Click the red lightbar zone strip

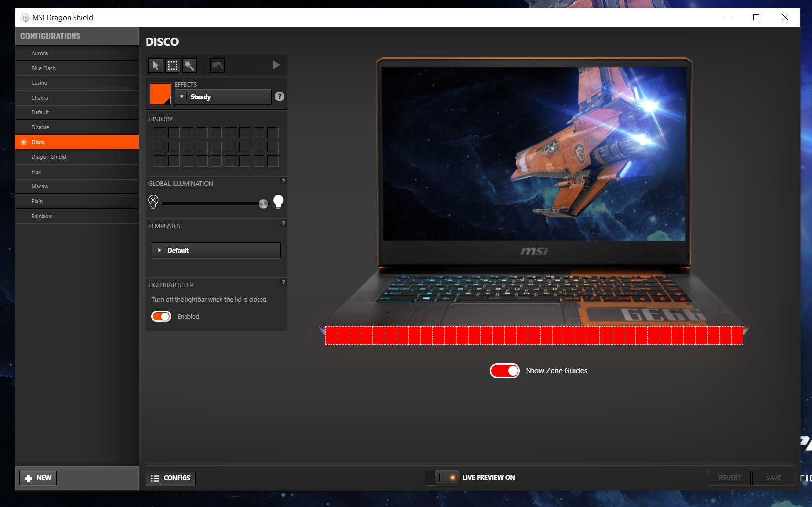tap(534, 335)
